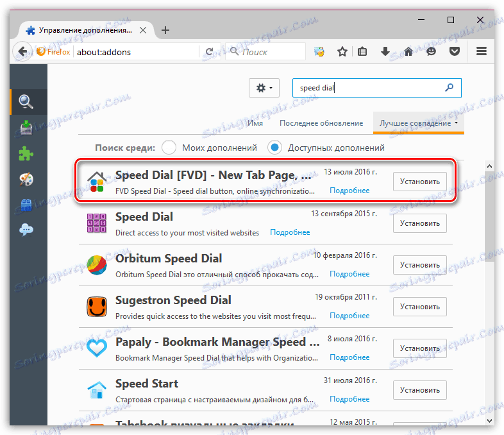The image size is (504, 435).
Task: Sort results by 'Имя'
Action: coord(255,123)
